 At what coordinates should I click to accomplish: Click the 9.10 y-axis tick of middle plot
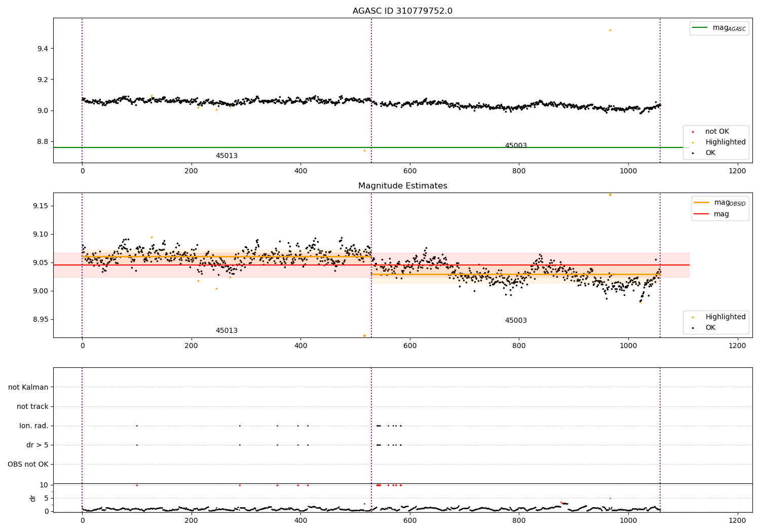[x=41, y=234]
